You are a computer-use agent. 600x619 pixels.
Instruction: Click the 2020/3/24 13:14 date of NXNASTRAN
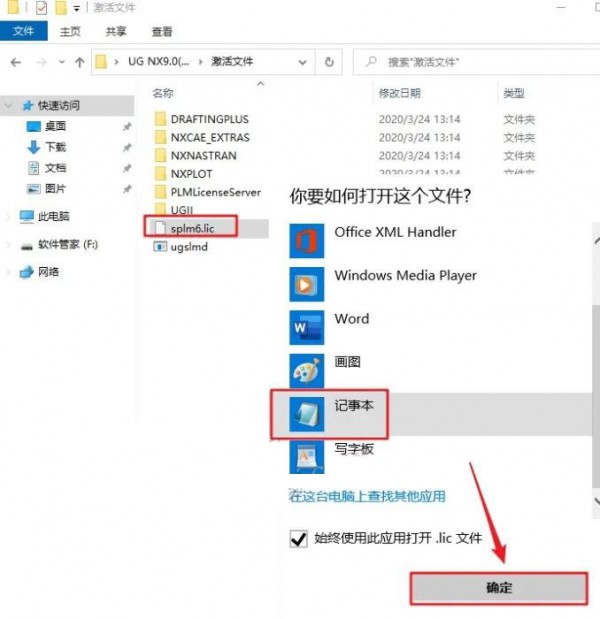pyautogui.click(x=420, y=156)
